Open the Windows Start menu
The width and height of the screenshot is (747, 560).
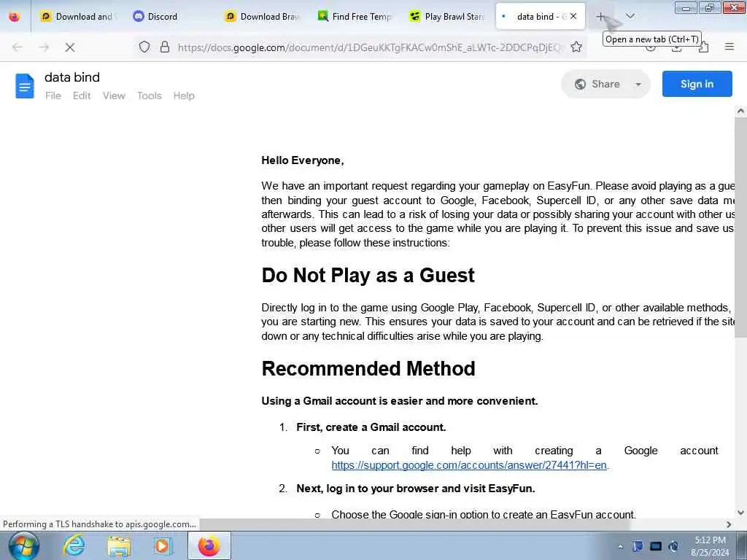(x=23, y=545)
